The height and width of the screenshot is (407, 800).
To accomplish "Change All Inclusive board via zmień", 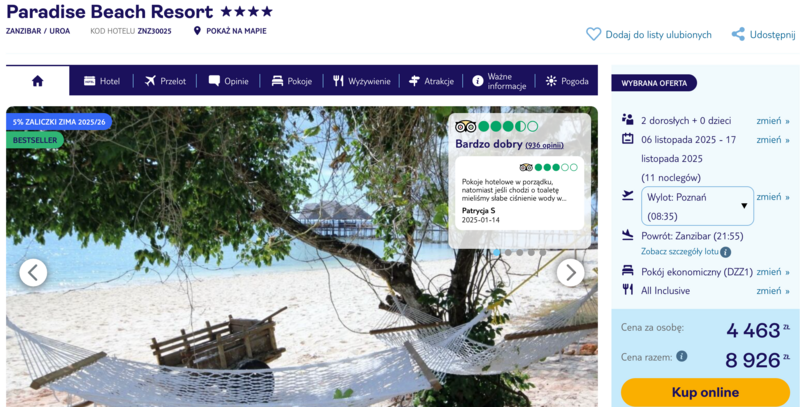I will (x=772, y=291).
